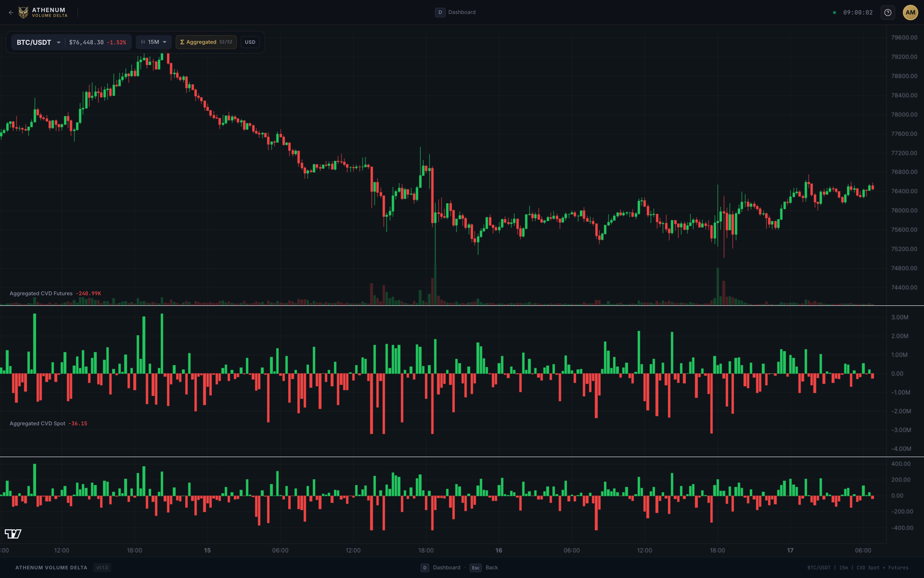
Task: Click the D shortcut key in top bar
Action: coord(440,12)
